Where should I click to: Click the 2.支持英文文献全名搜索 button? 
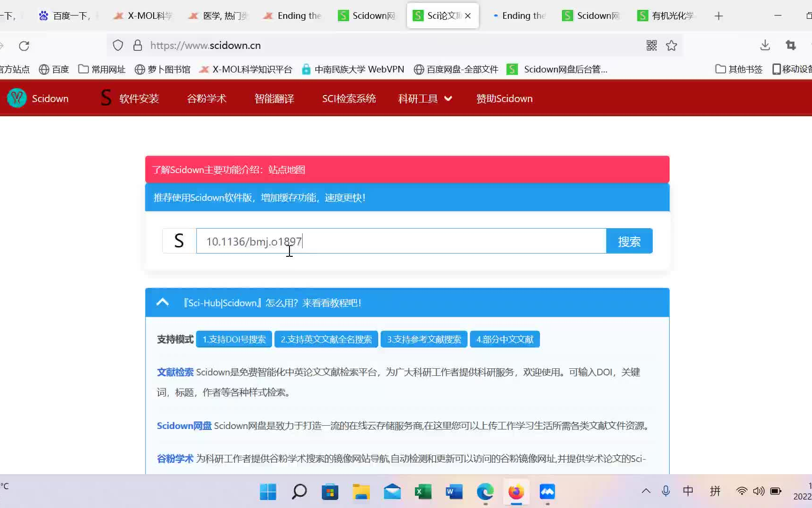click(x=326, y=339)
